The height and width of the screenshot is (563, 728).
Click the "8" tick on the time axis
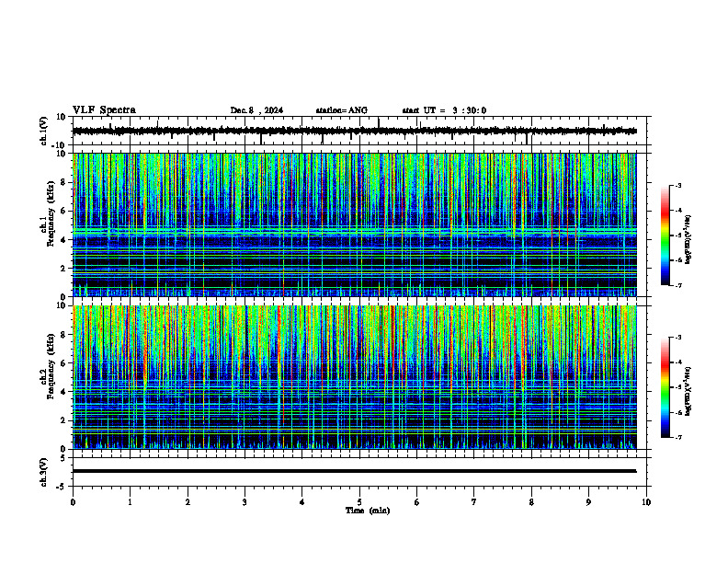click(531, 502)
